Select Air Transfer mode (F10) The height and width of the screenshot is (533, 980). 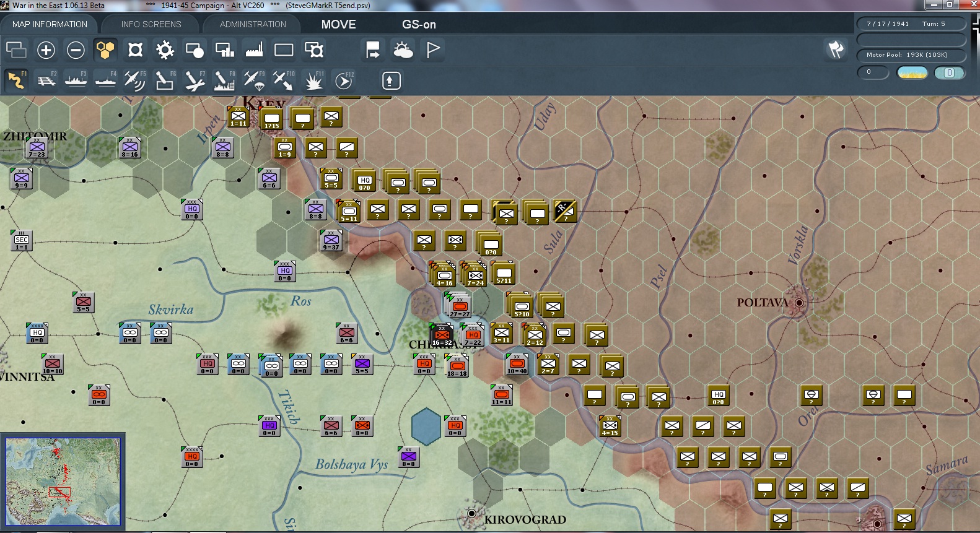[x=284, y=80]
